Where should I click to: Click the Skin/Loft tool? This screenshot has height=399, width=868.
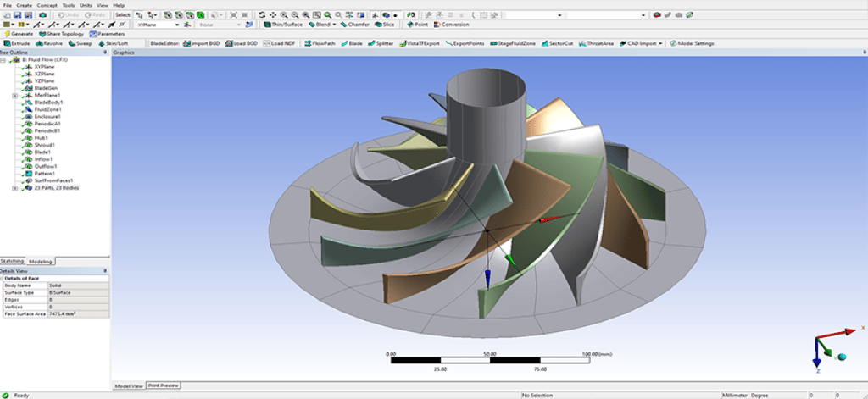coord(114,43)
